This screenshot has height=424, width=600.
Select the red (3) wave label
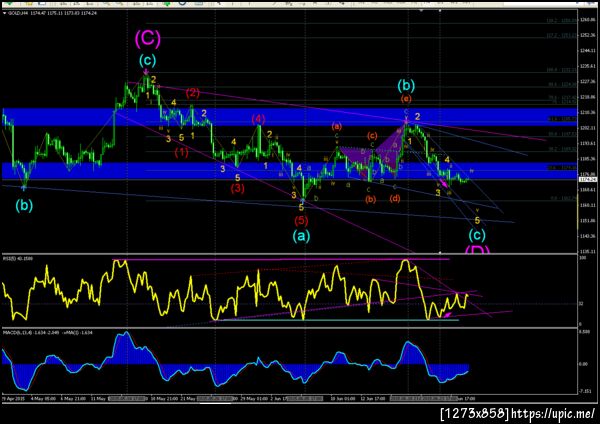[237, 188]
